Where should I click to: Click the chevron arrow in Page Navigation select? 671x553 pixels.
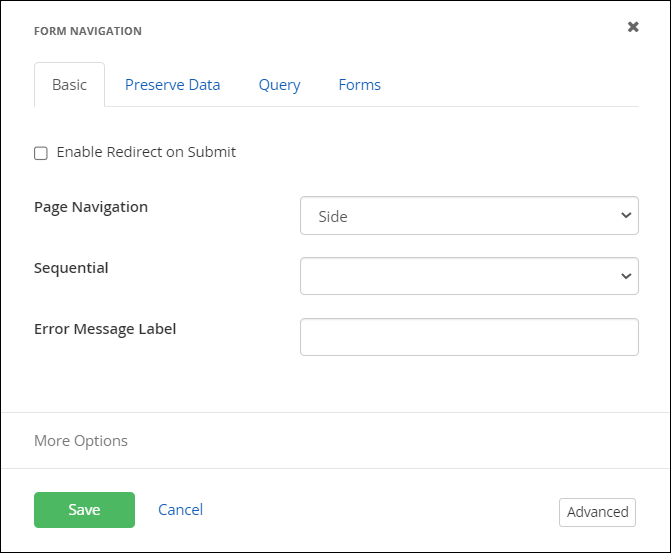626,216
